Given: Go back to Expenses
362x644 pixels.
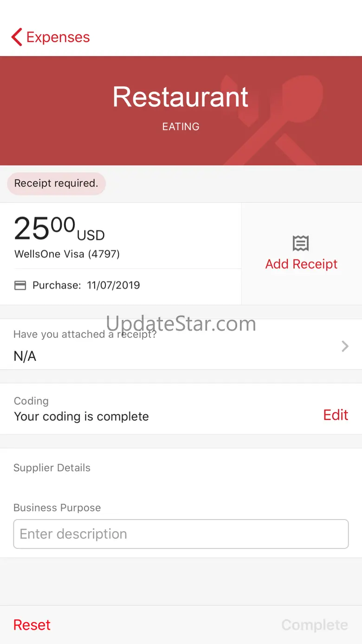Looking at the screenshot, I should (x=51, y=37).
